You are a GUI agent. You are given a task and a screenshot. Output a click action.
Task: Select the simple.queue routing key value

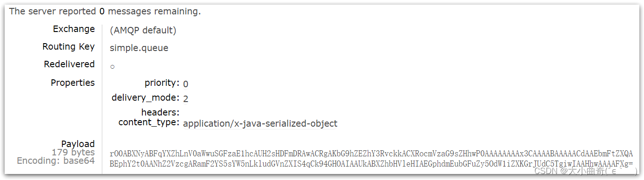[x=139, y=48]
